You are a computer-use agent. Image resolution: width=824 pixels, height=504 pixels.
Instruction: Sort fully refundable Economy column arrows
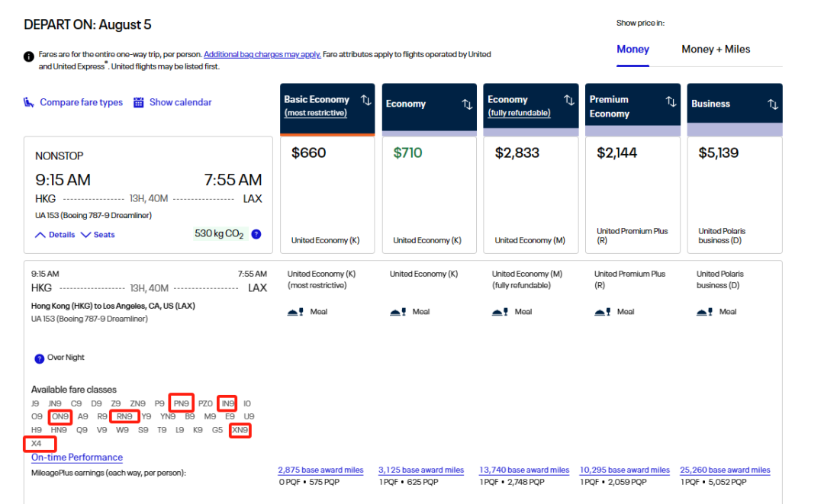(569, 100)
